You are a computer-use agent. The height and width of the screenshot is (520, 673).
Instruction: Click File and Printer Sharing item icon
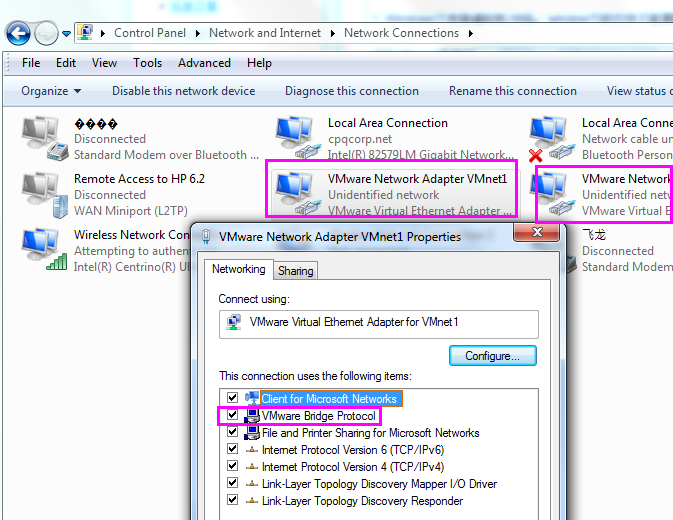[252, 432]
